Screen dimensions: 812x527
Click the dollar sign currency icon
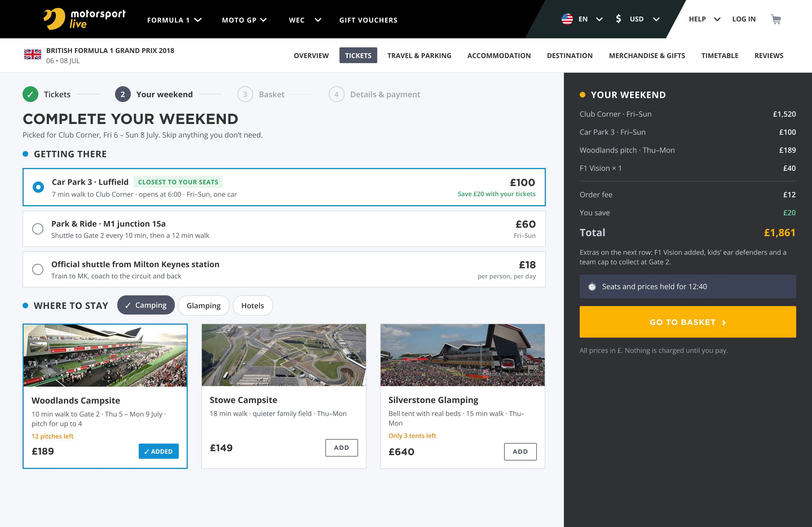(618, 19)
